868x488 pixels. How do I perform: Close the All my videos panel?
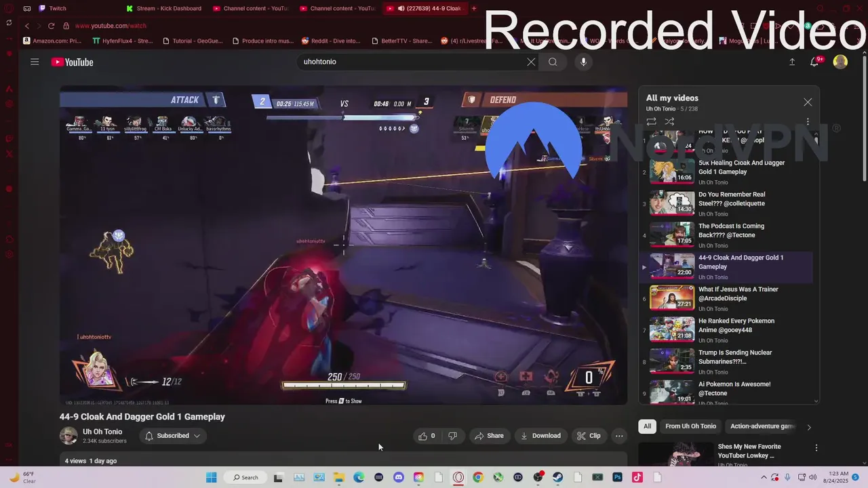(808, 102)
